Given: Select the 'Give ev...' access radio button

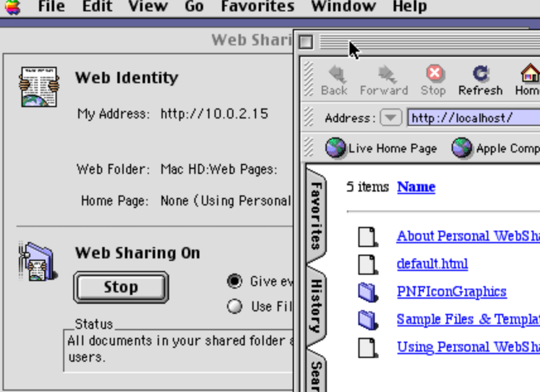Looking at the screenshot, I should click(235, 281).
